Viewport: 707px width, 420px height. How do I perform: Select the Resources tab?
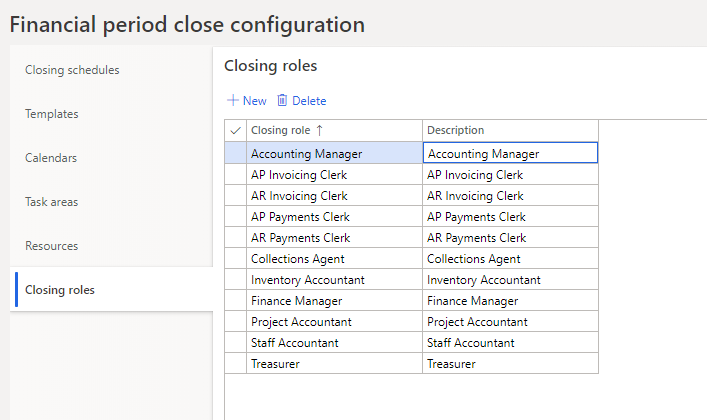click(52, 246)
